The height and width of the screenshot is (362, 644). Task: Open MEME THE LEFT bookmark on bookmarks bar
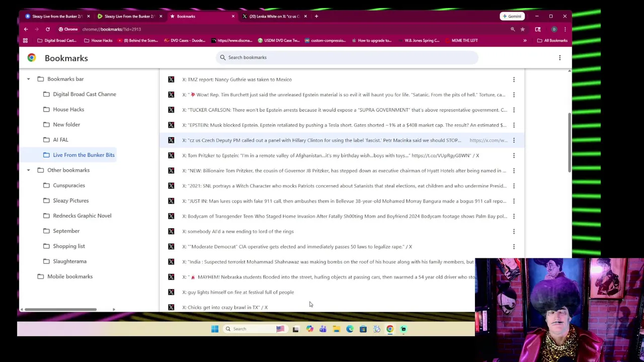[461, 40]
